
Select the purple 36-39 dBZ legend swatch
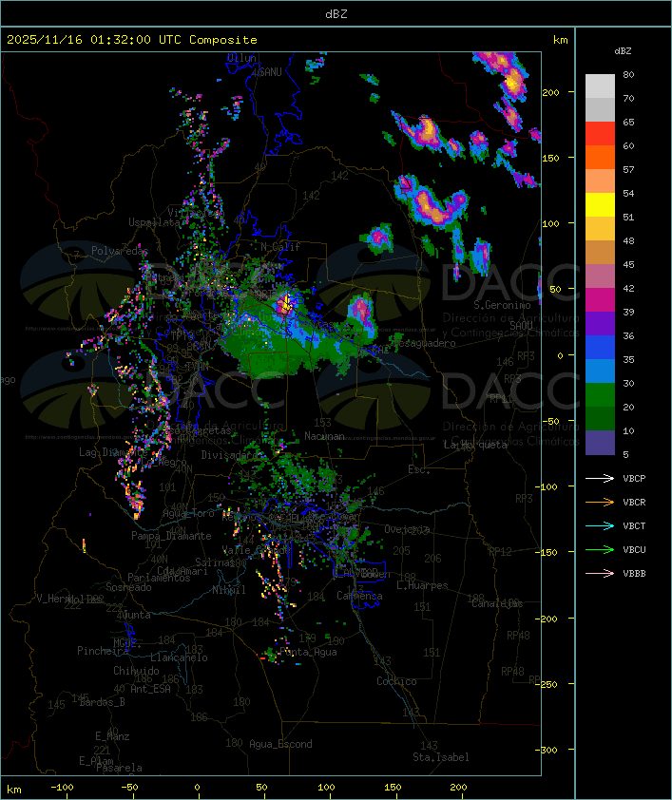[x=600, y=323]
